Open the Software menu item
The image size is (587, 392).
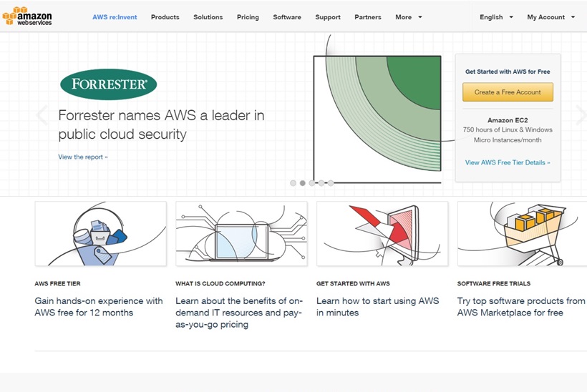coord(287,17)
